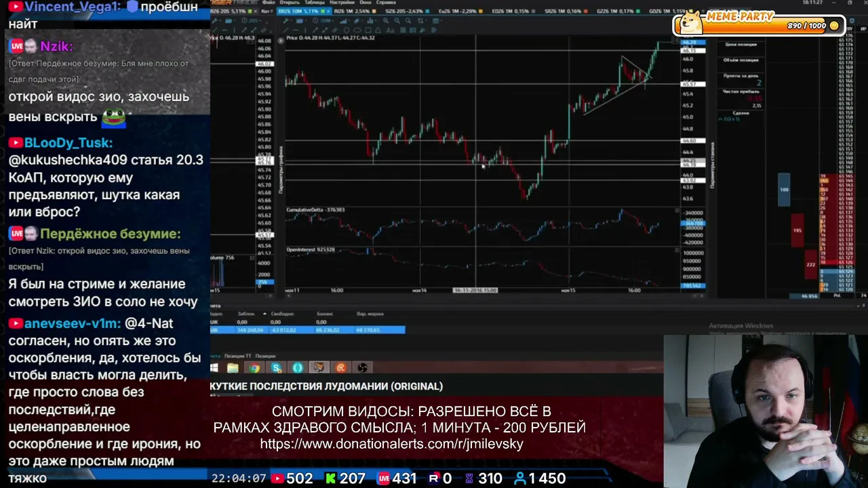Click the 100 volume cluster block
Viewport: 868px width, 488px height.
click(x=784, y=190)
